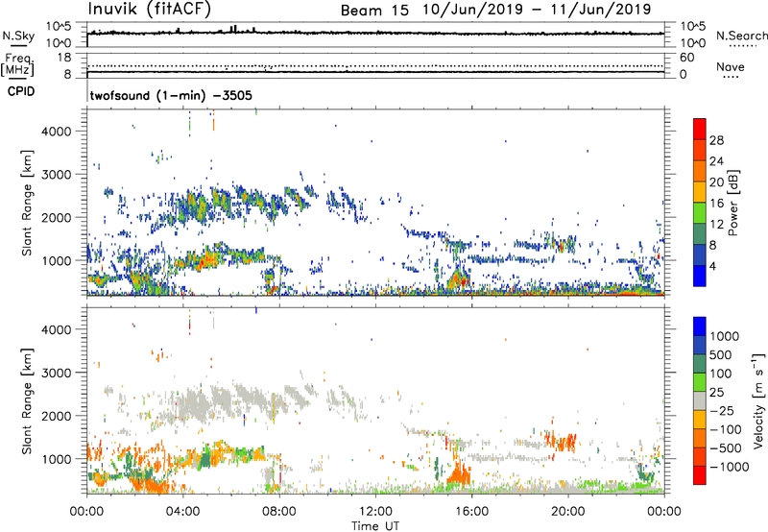Click the "60" tick on the Nave axis
This screenshot has height=532, width=768.
coord(686,58)
